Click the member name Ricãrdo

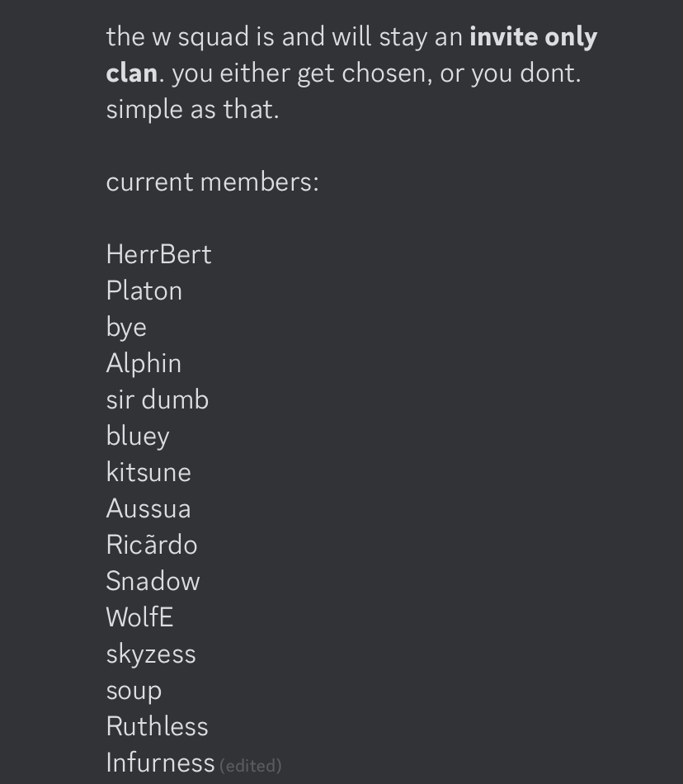coord(152,545)
